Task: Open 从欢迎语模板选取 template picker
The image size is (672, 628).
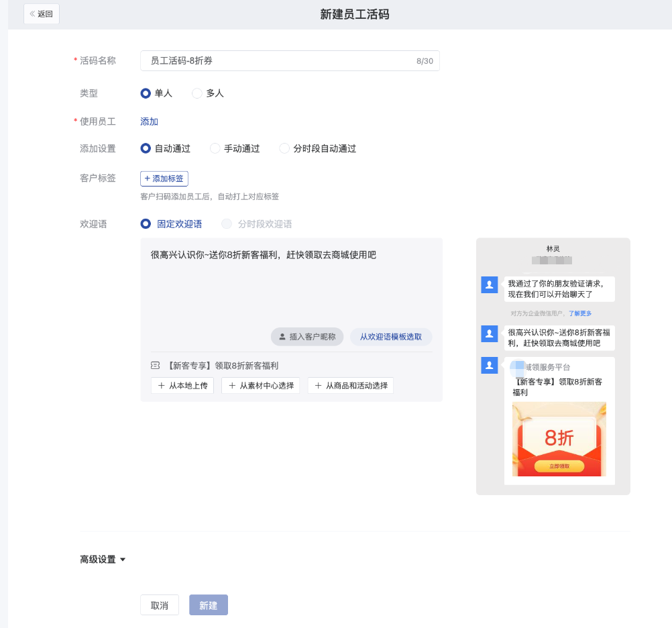Action: (391, 337)
